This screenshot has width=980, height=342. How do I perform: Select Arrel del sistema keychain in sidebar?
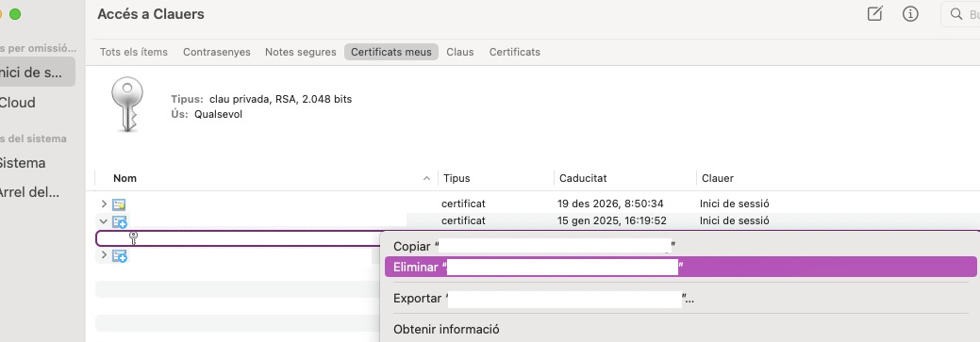point(30,192)
